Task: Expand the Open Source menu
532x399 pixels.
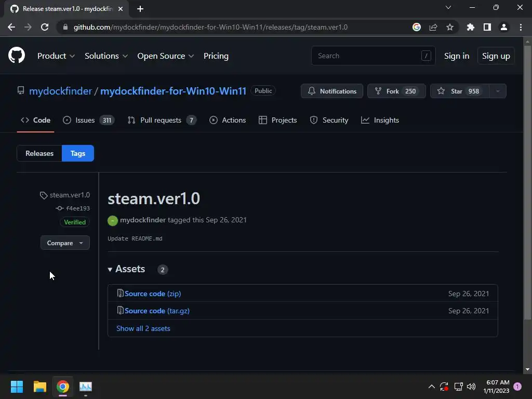Action: click(166, 56)
